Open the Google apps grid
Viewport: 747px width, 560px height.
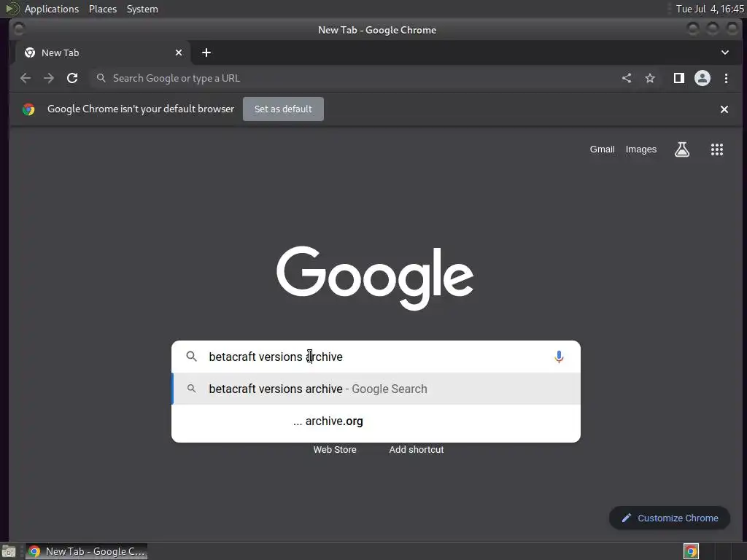tap(717, 149)
